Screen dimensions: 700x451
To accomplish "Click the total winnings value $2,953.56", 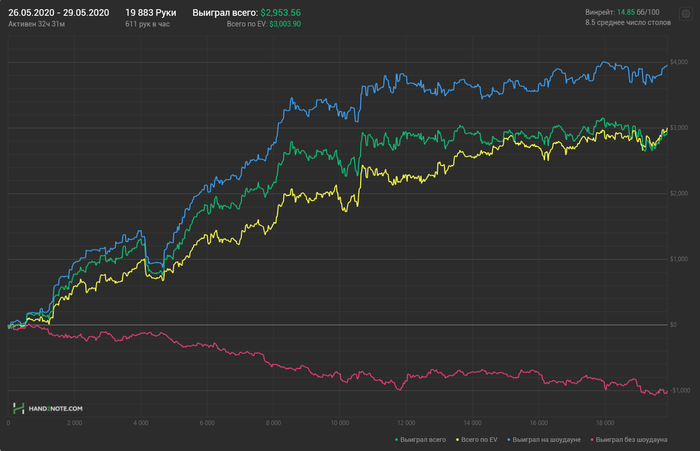I will click(x=280, y=12).
